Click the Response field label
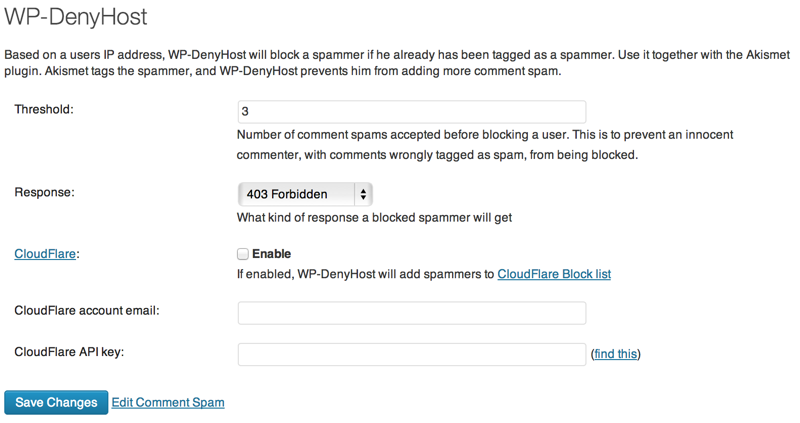The image size is (800, 423). tap(44, 192)
